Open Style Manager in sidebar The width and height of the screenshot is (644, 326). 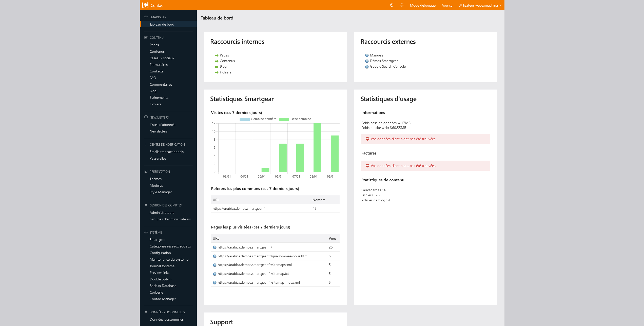(x=161, y=192)
